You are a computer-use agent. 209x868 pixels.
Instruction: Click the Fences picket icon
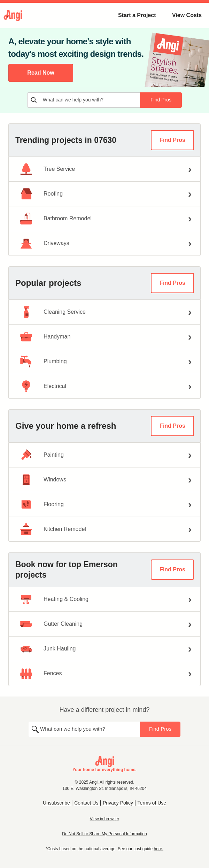[x=26, y=673]
